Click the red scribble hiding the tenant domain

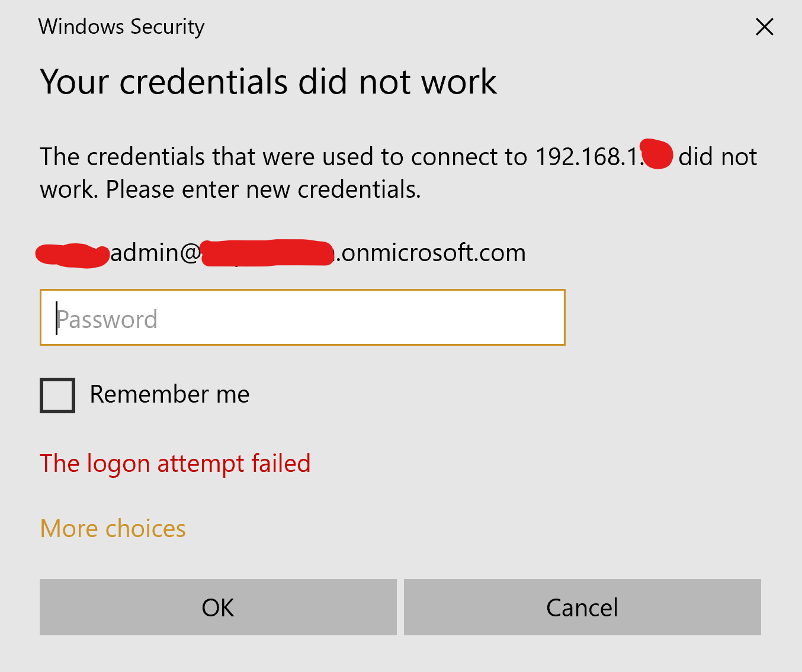(267, 253)
